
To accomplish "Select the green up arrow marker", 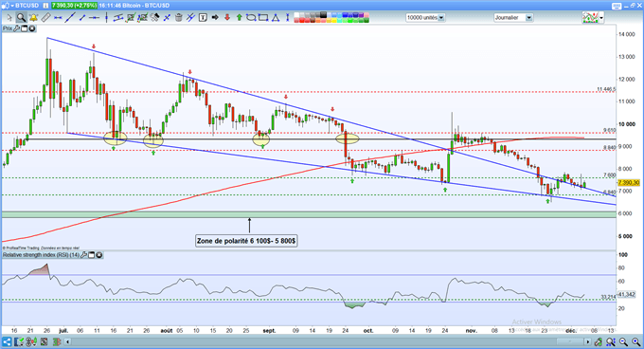I will (239, 18).
